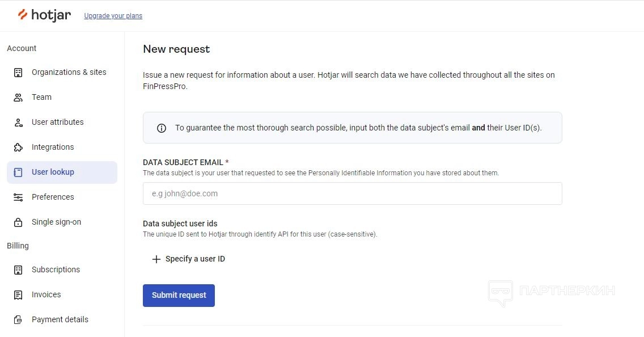
Task: Click the User attributes icon
Action: click(x=18, y=123)
